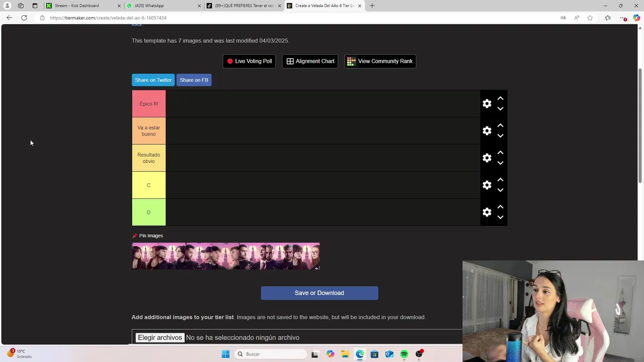644x362 pixels.
Task: Move Resultado obvio tier up
Action: point(500,153)
